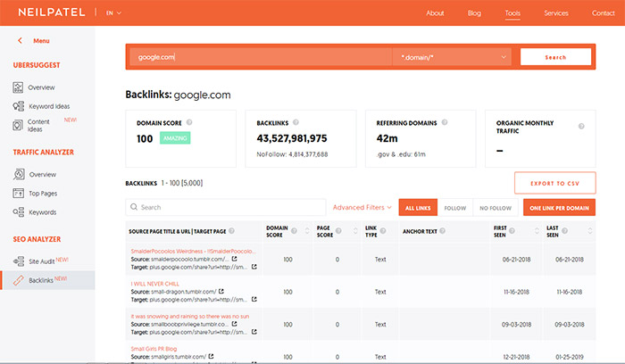Open Site Audit in sidebar
Viewport: 625px width, 364px height.
[41, 261]
